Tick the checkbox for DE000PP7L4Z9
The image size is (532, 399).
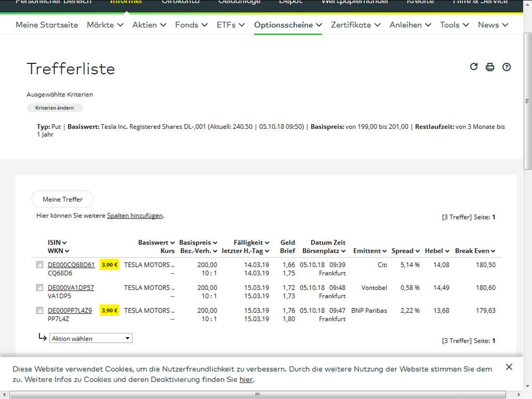pyautogui.click(x=39, y=311)
